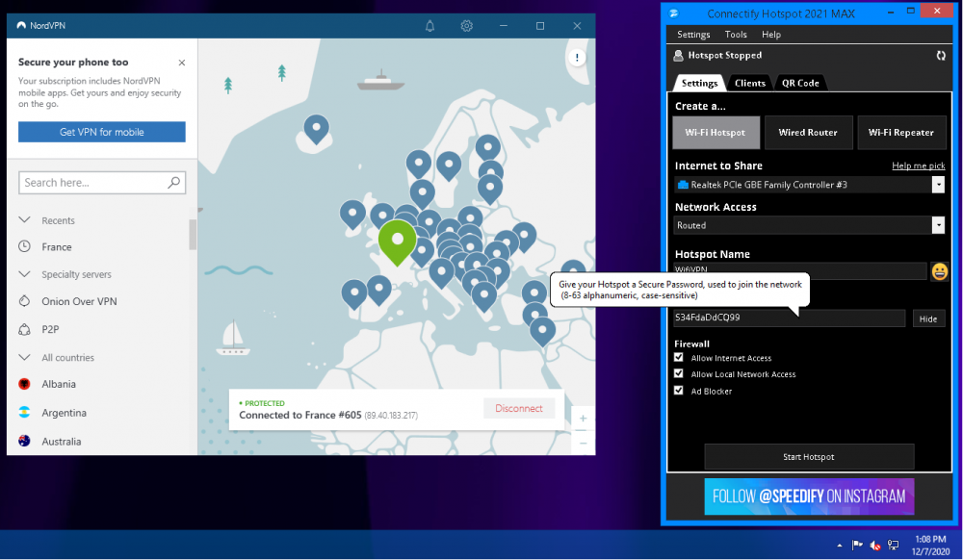963x560 pixels.
Task: Click the hotspot password field
Action: (x=790, y=318)
